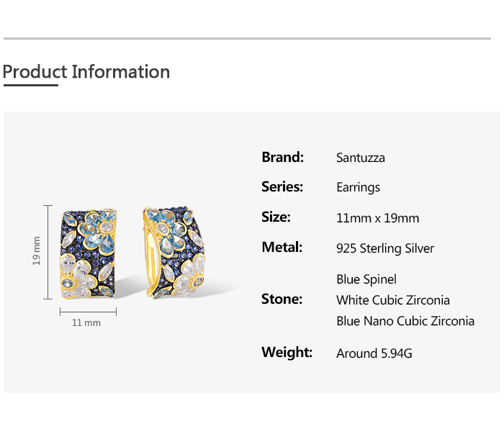Click the Weight: field label
The height and width of the screenshot is (429, 504).
coord(287,353)
